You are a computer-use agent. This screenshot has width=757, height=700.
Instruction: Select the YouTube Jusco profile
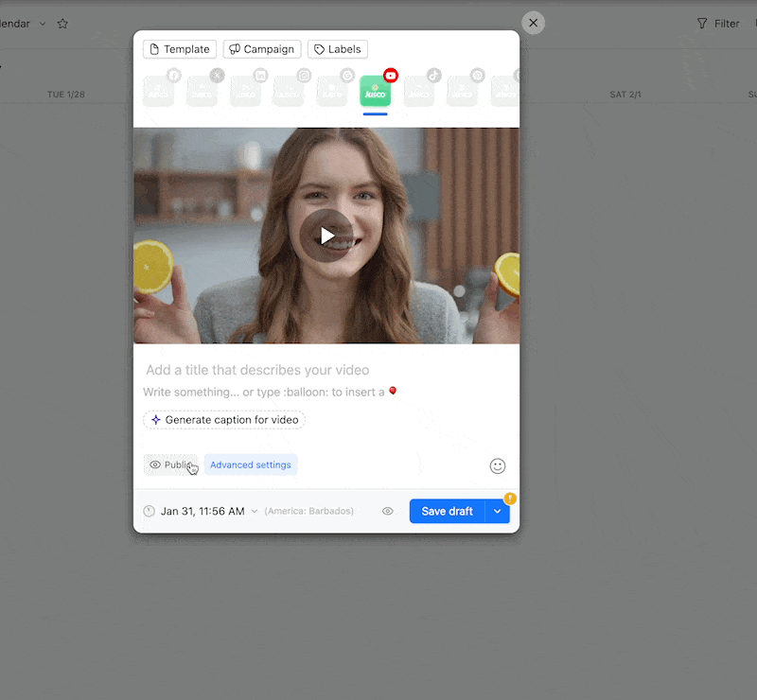[376, 92]
